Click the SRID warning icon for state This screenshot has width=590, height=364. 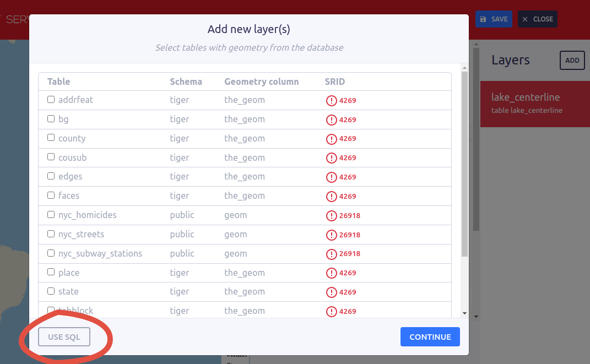(331, 292)
